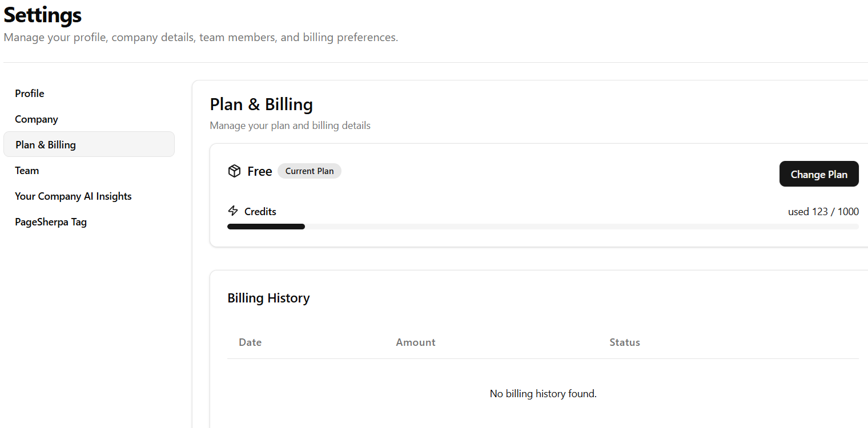Click the credits usage progress bar
Image resolution: width=868 pixels, height=428 pixels.
(x=543, y=227)
